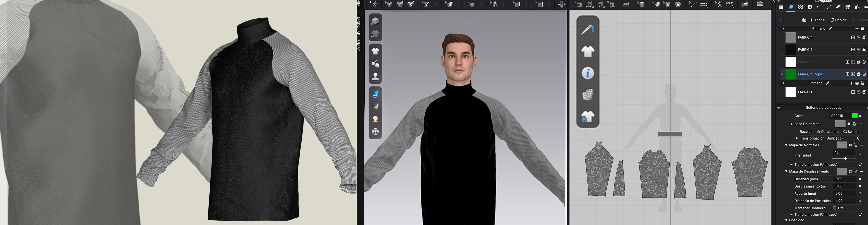Click the simulate running figure icon
The height and width of the screenshot is (225, 868).
[374, 4]
